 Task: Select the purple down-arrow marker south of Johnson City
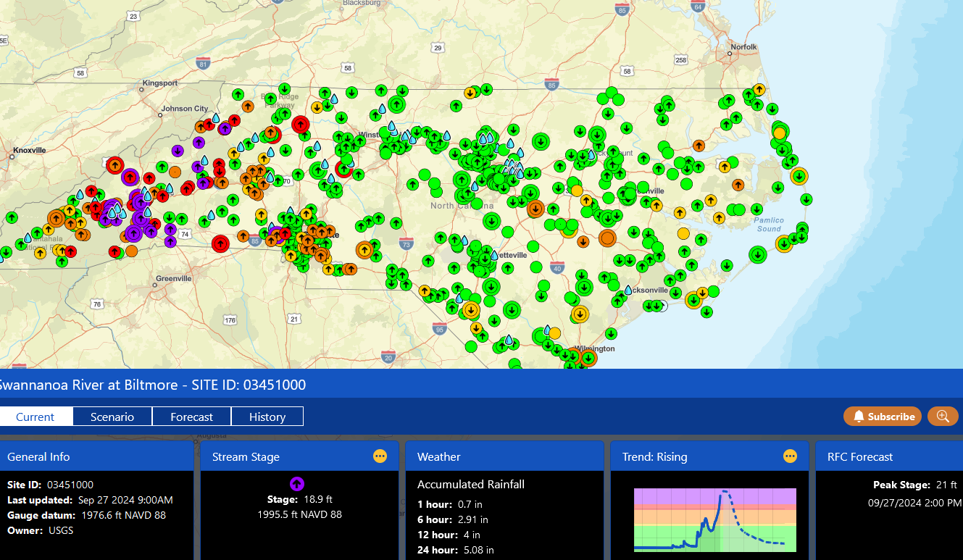[x=178, y=151]
